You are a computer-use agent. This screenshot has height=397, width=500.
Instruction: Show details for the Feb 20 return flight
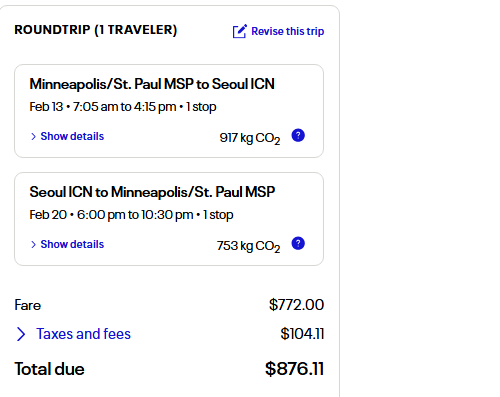click(x=72, y=244)
